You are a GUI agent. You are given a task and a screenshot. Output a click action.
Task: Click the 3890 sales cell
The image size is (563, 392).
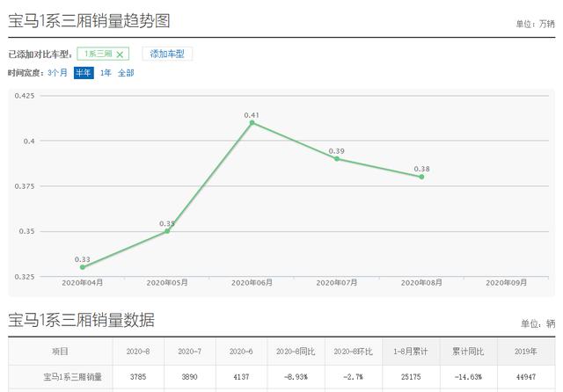(x=190, y=376)
